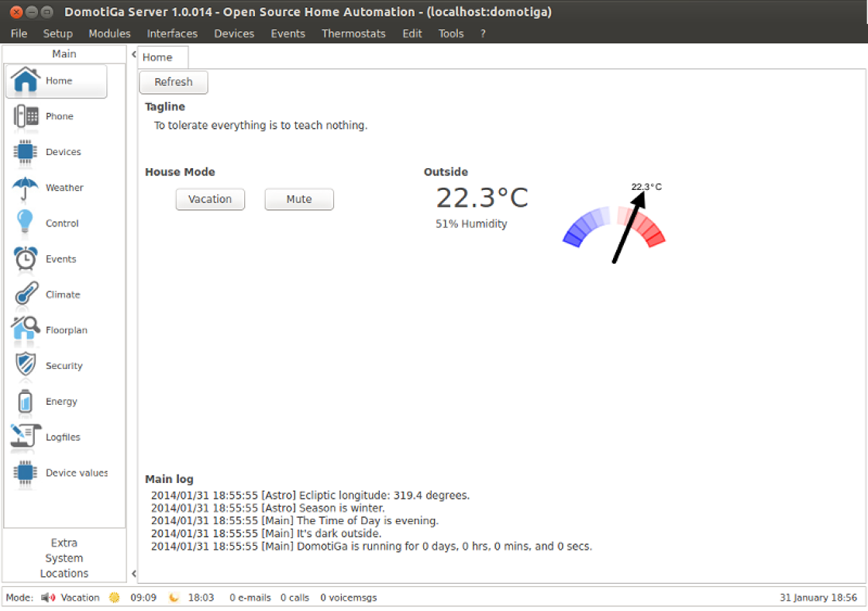The width and height of the screenshot is (868, 611).
Task: Click the speaker icon in status bar
Action: point(48,598)
